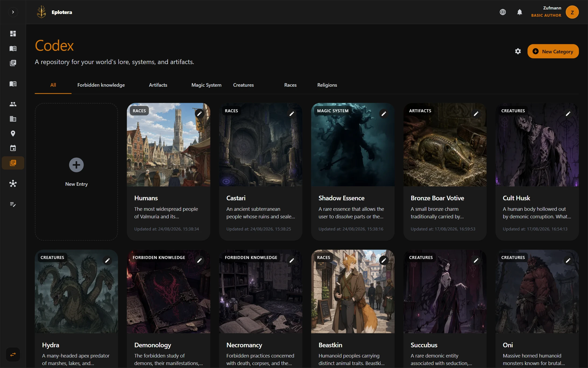Open the relationship graph icon in sidebar

[13, 184]
